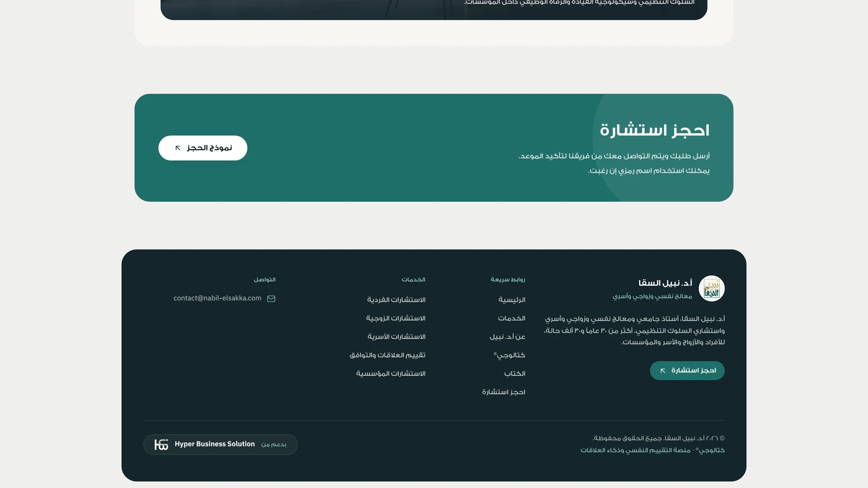Click the envelope email icon
Screen dimensions: 868x488
point(271,299)
